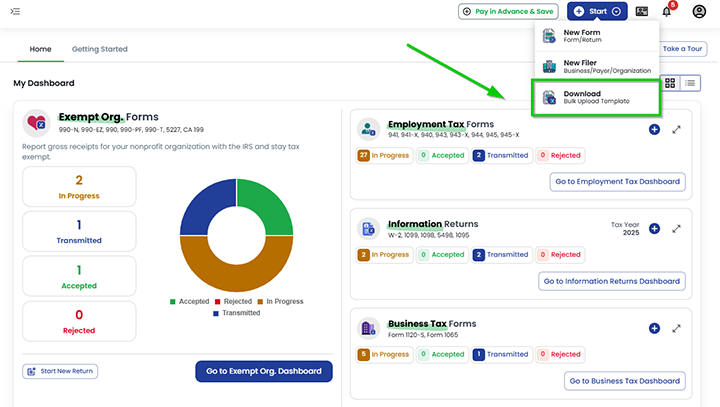Switch to the Getting Started tab
The height and width of the screenshot is (407, 720).
(99, 49)
